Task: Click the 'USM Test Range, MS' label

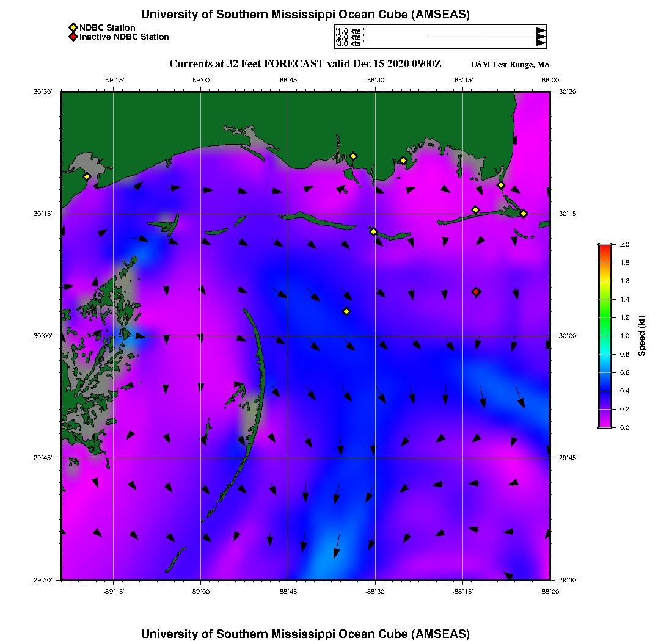Action: pyautogui.click(x=510, y=65)
